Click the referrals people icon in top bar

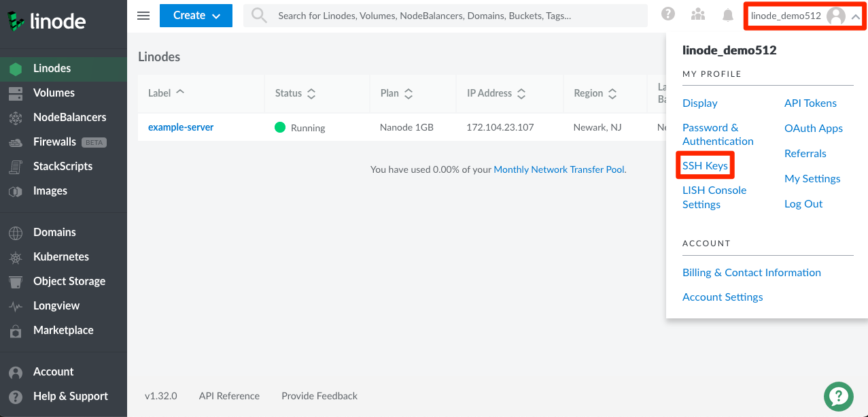(697, 13)
